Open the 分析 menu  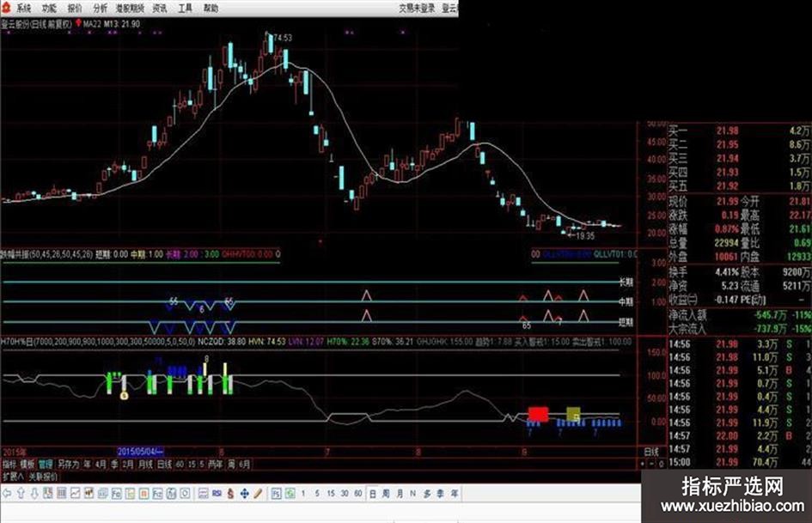click(x=100, y=8)
